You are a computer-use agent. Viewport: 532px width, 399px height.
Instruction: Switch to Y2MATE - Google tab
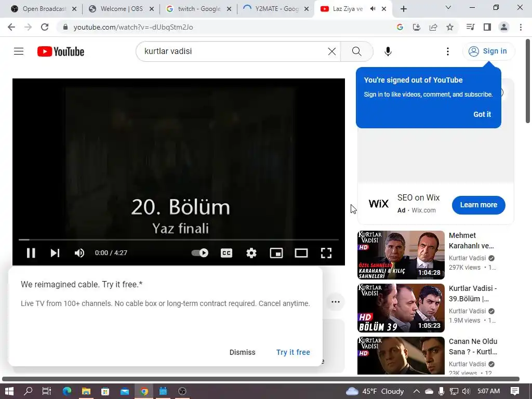[276, 9]
